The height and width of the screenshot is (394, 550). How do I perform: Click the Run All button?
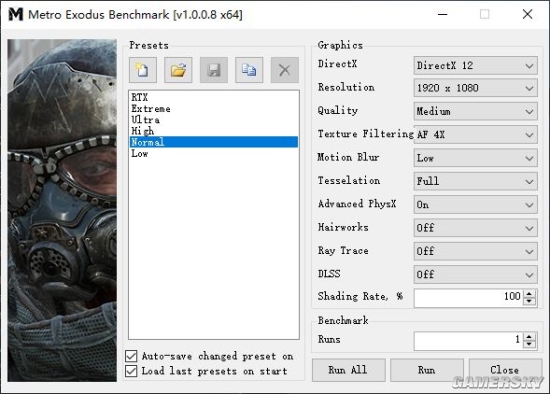[348, 370]
